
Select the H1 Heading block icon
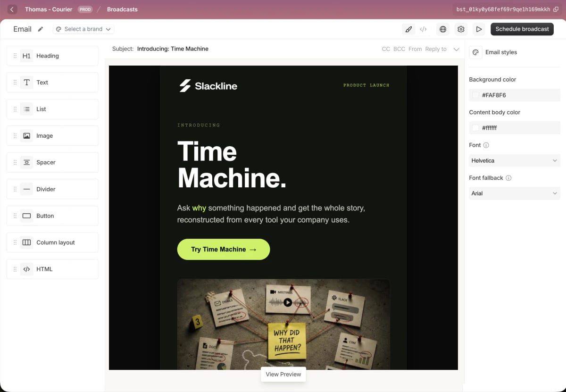click(27, 56)
